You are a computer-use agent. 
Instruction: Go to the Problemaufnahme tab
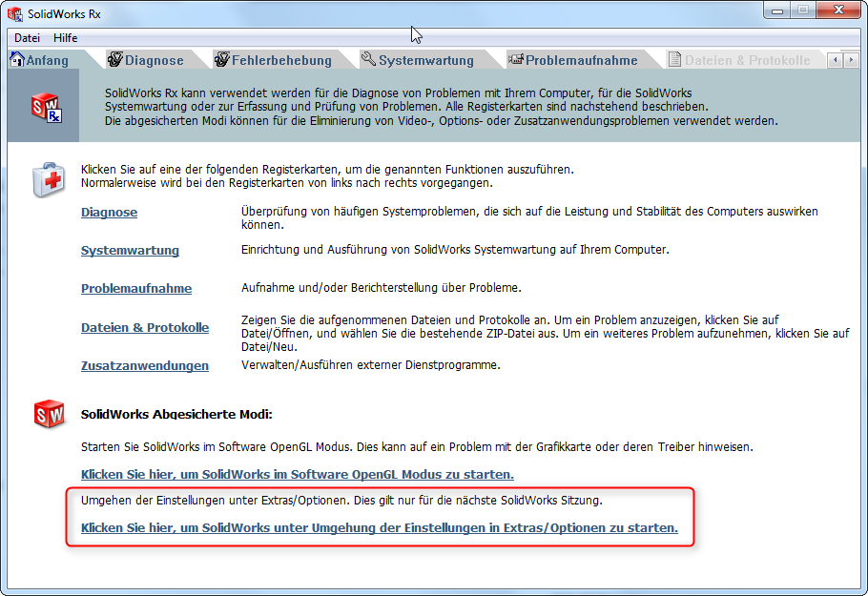[581, 60]
